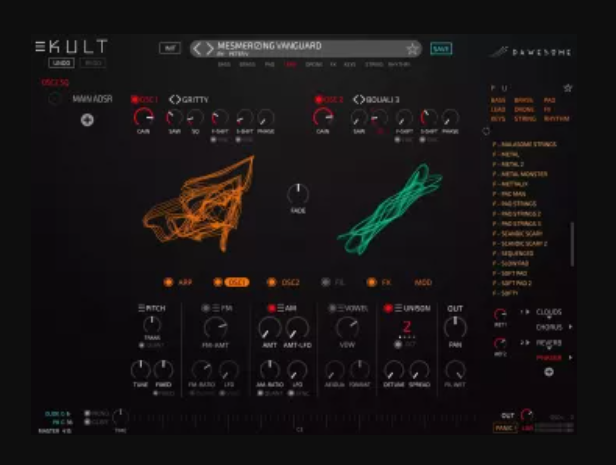This screenshot has width=616, height=465.
Task: Click the unison voice count number 2
Action: pyautogui.click(x=407, y=327)
